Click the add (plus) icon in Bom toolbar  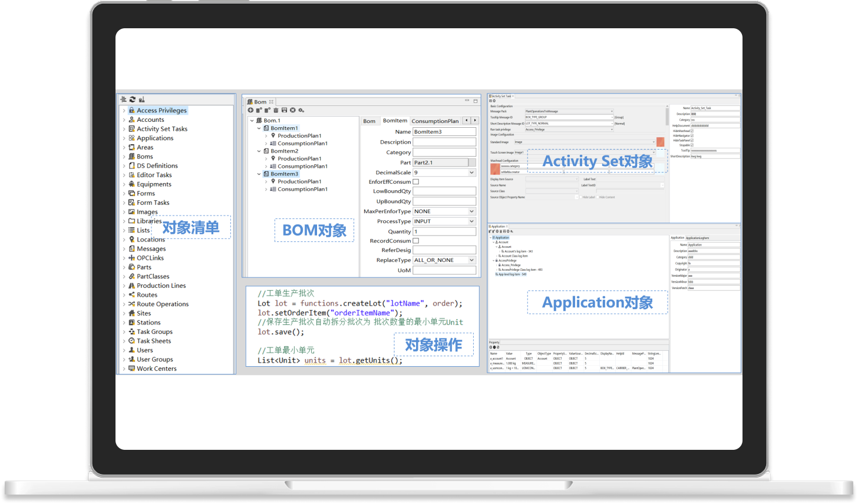(x=250, y=110)
